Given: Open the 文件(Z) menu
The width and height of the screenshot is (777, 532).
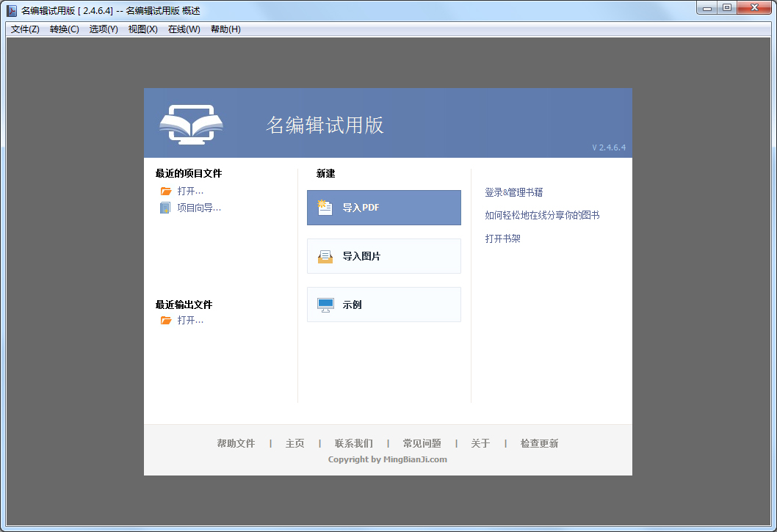Looking at the screenshot, I should tap(25, 29).
